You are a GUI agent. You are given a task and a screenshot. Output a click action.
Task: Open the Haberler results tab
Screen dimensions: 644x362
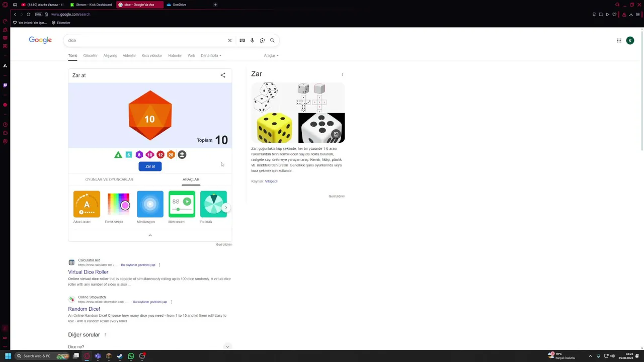coord(175,55)
